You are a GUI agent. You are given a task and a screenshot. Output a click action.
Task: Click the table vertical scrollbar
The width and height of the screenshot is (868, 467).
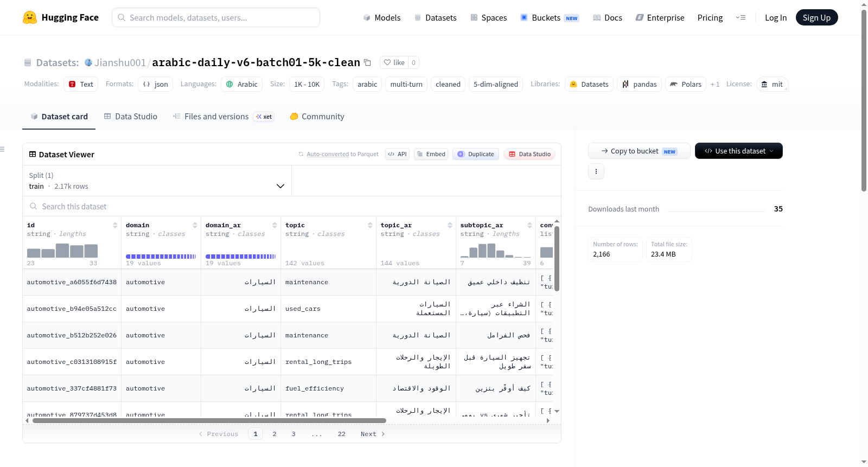click(x=557, y=259)
